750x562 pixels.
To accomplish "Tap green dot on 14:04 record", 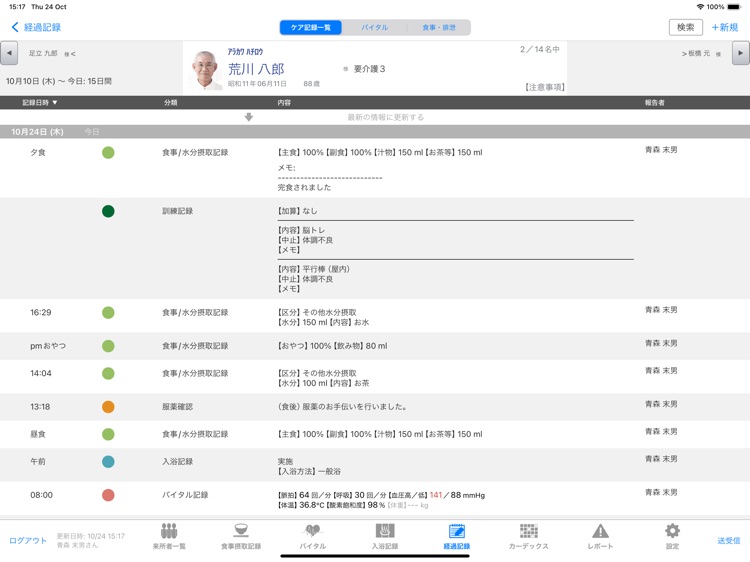I will [108, 374].
